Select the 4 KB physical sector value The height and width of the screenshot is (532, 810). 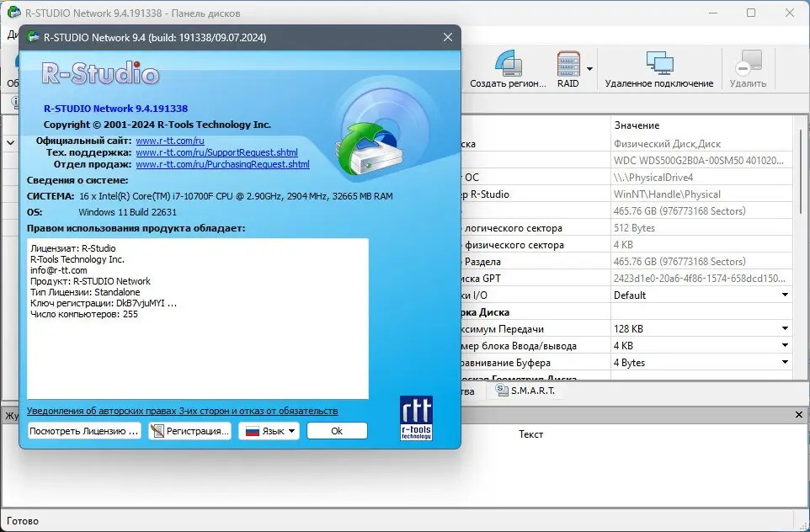click(701, 245)
